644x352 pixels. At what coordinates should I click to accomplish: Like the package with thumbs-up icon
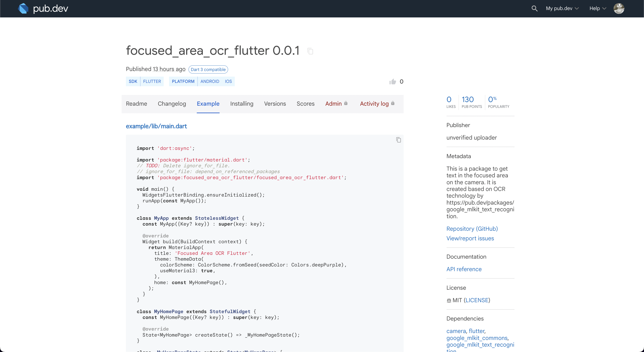392,82
